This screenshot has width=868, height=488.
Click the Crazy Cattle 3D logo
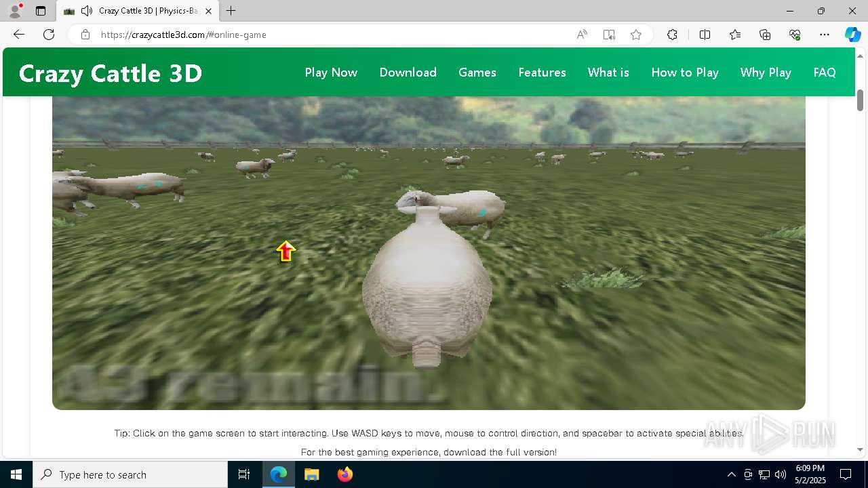point(111,73)
